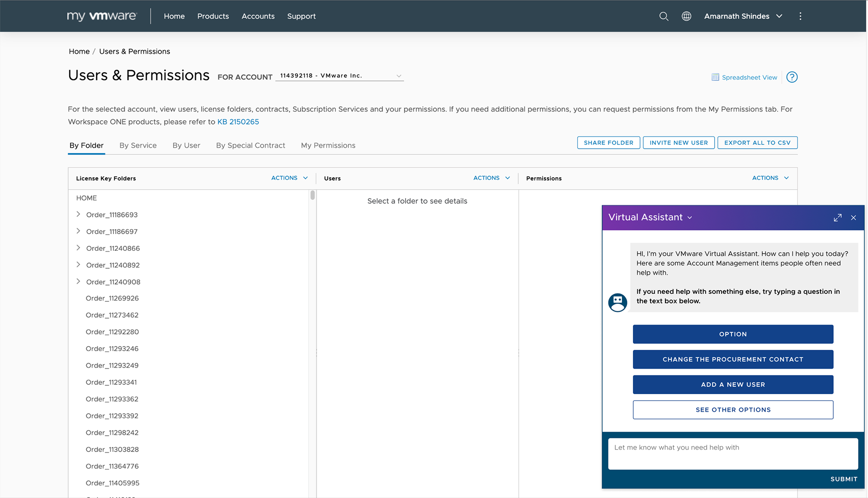Select folder Order_11405995
The width and height of the screenshot is (868, 498).
click(x=113, y=483)
